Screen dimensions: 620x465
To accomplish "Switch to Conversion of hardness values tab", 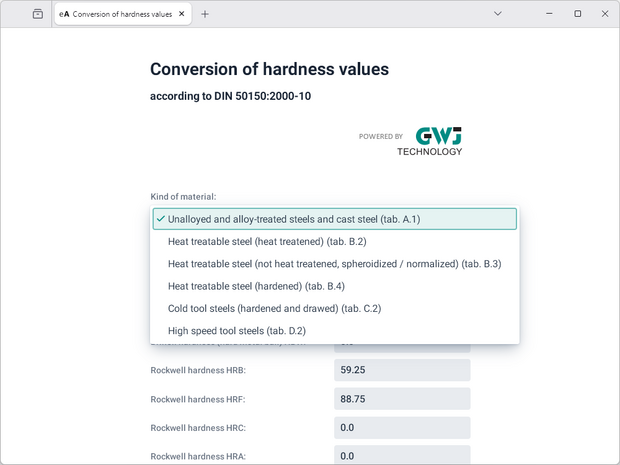I will (122, 14).
